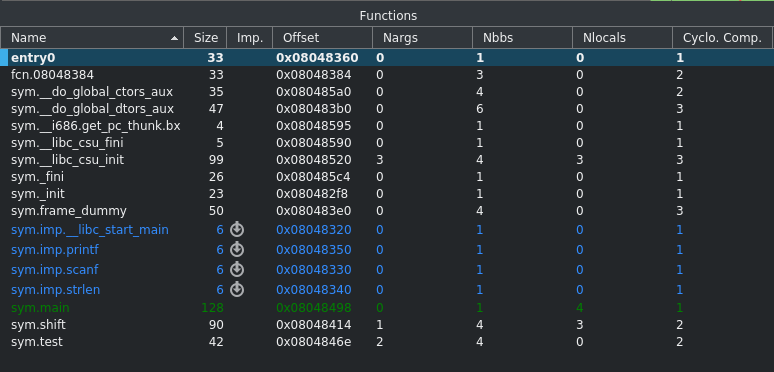Click offset 0x08048595 cell
774x372 pixels.
(x=313, y=126)
